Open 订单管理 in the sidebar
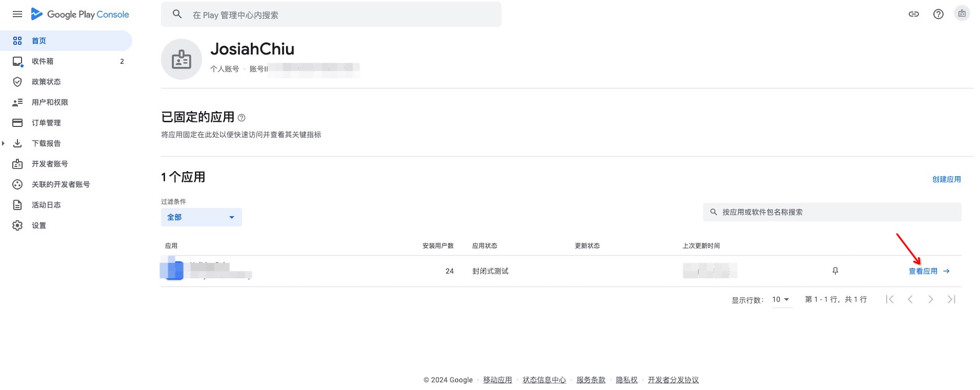Viewport: 980px width, 390px height. click(66, 123)
